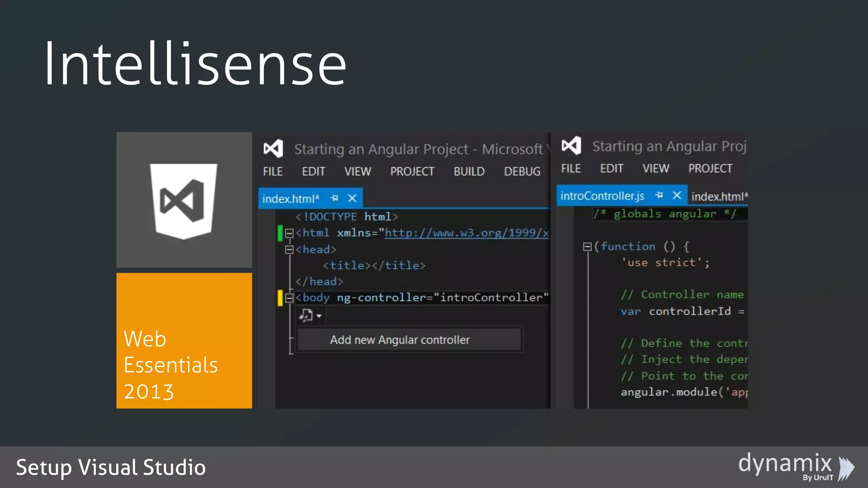Close the introController.js tab

pyautogui.click(x=677, y=195)
